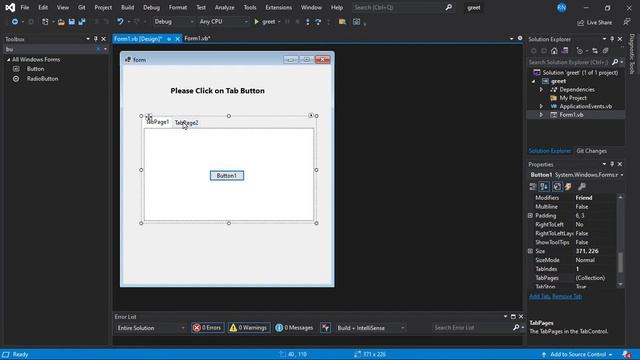Open the Extensions menu
The width and height of the screenshot is (640, 360).
(x=278, y=7)
